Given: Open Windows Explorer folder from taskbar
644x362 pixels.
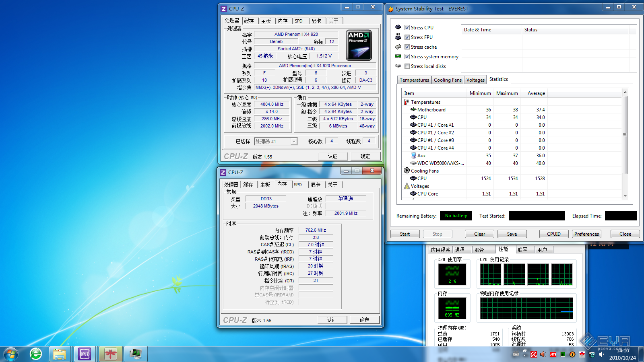Looking at the screenshot, I should [x=60, y=354].
